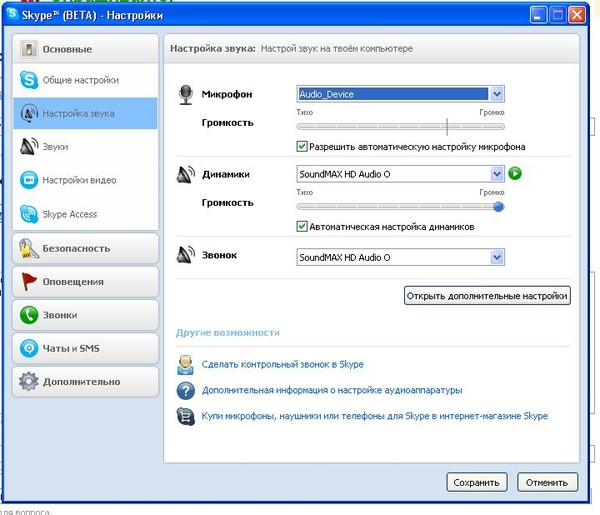Expand the Оповещения section
600x515 pixels.
(85, 282)
